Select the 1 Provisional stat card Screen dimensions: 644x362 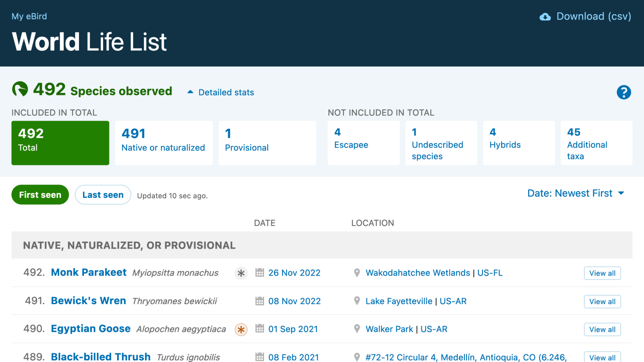[x=267, y=143]
